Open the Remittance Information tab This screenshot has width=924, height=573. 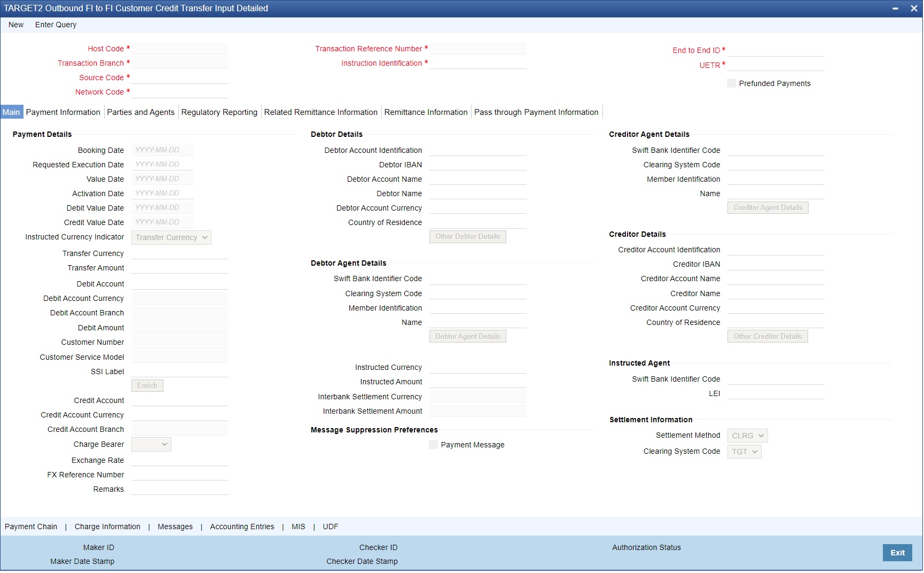(x=426, y=112)
